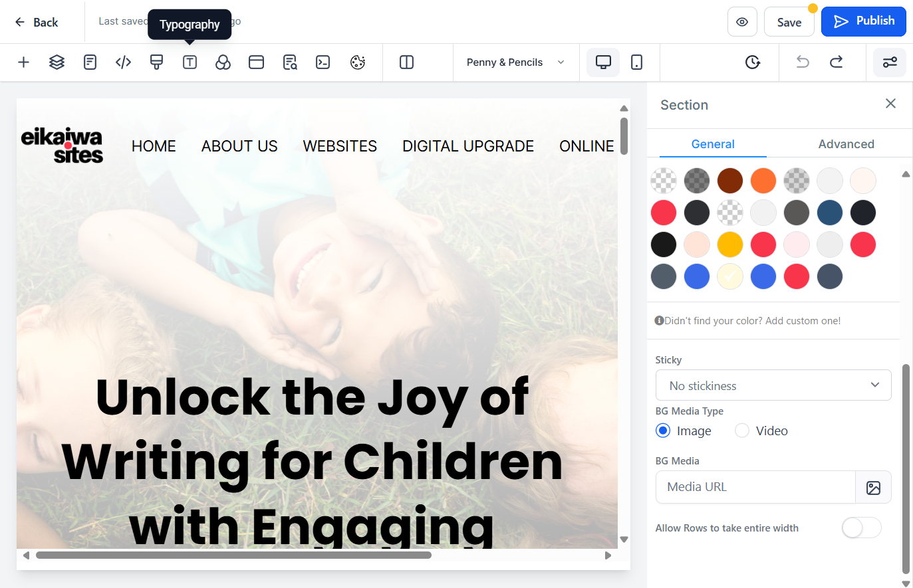Open version history clock icon
This screenshot has height=588, width=913.
[752, 62]
